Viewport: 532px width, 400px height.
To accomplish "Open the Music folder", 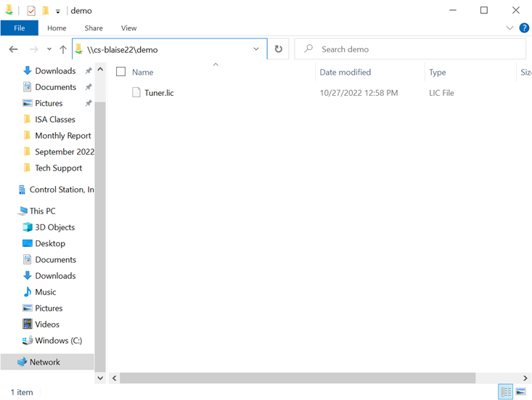I will (46, 292).
